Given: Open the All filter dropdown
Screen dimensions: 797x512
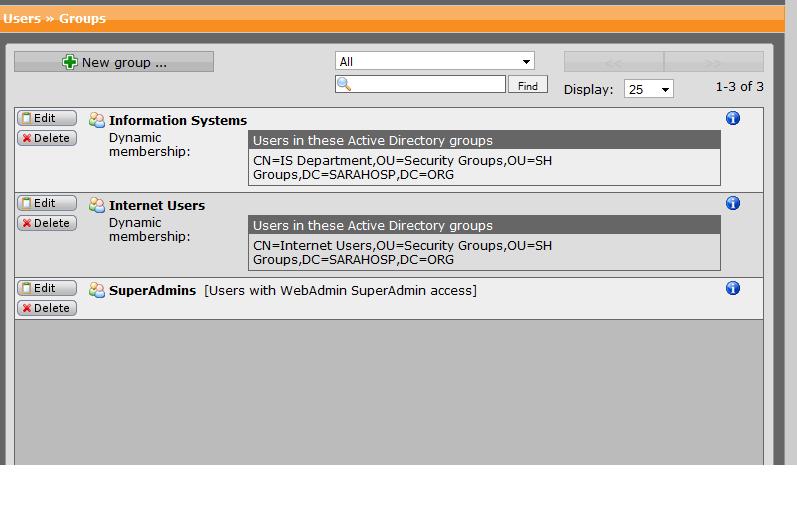Looking at the screenshot, I should click(x=435, y=61).
